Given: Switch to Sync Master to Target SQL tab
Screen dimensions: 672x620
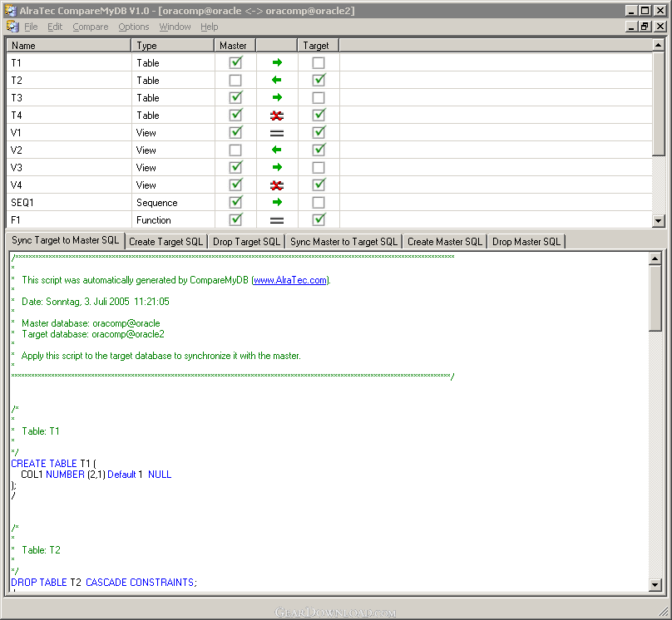Looking at the screenshot, I should tap(343, 242).
